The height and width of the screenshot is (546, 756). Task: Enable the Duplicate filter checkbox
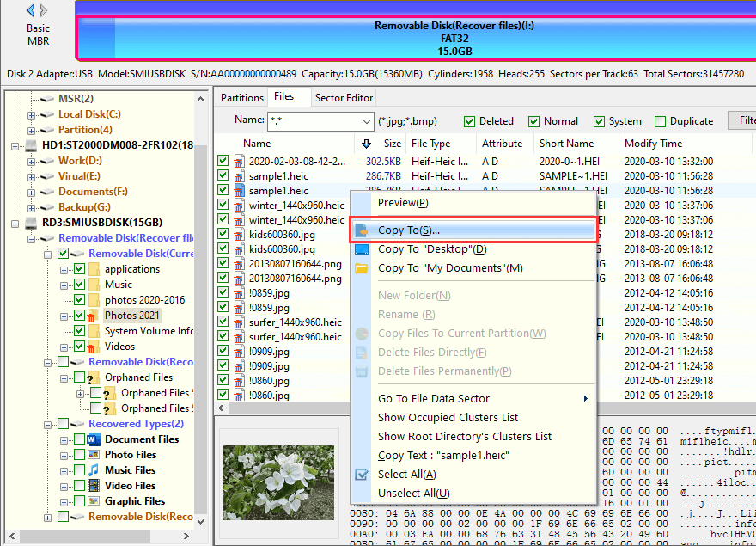tap(661, 121)
